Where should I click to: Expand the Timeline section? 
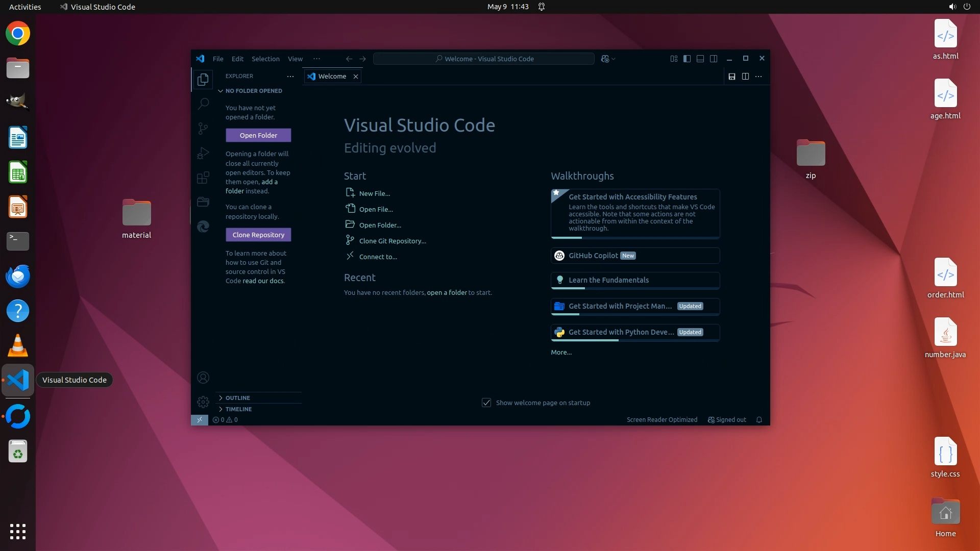[x=238, y=409]
